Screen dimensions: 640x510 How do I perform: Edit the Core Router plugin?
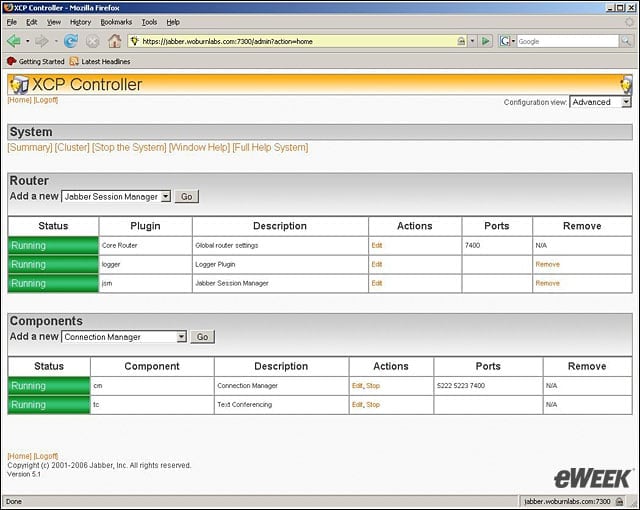point(377,245)
